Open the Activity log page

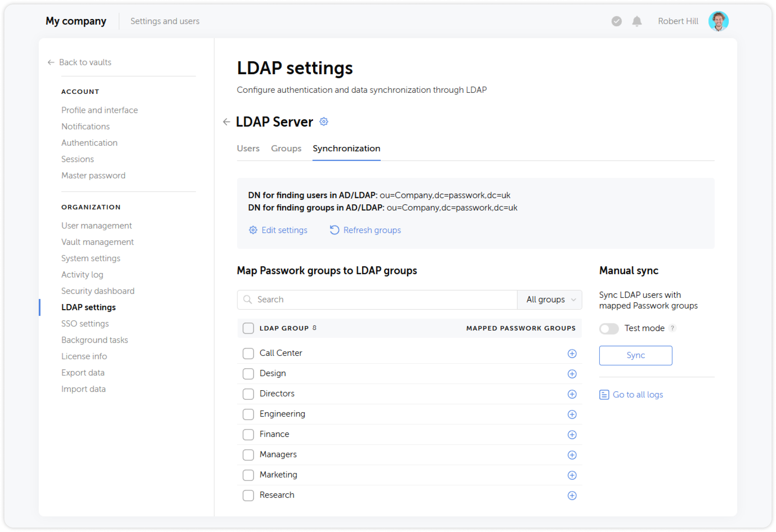(82, 275)
